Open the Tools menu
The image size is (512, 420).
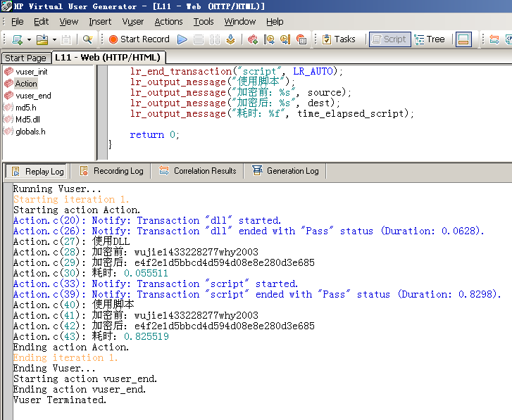(204, 22)
